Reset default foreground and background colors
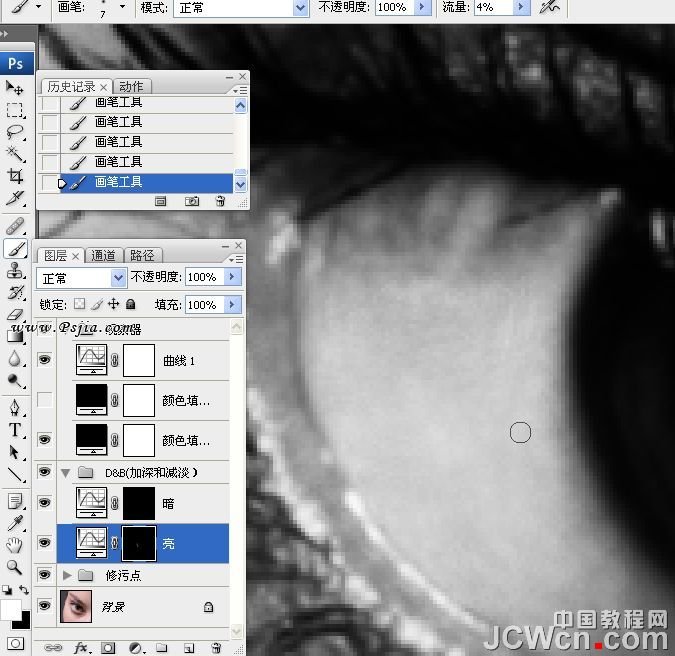 coord(6,590)
